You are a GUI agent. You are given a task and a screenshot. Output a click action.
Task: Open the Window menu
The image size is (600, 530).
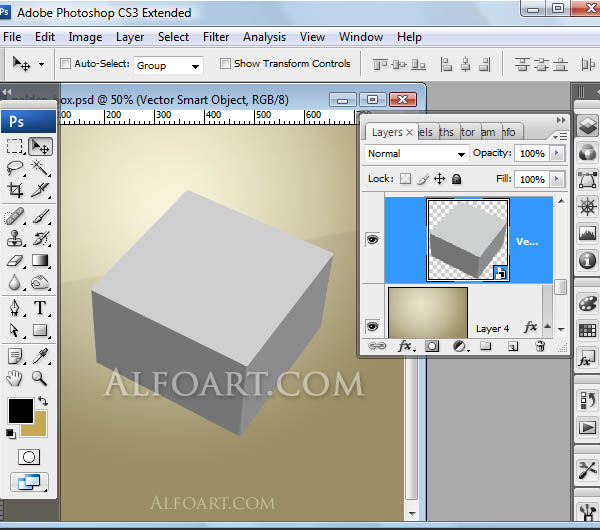point(361,37)
